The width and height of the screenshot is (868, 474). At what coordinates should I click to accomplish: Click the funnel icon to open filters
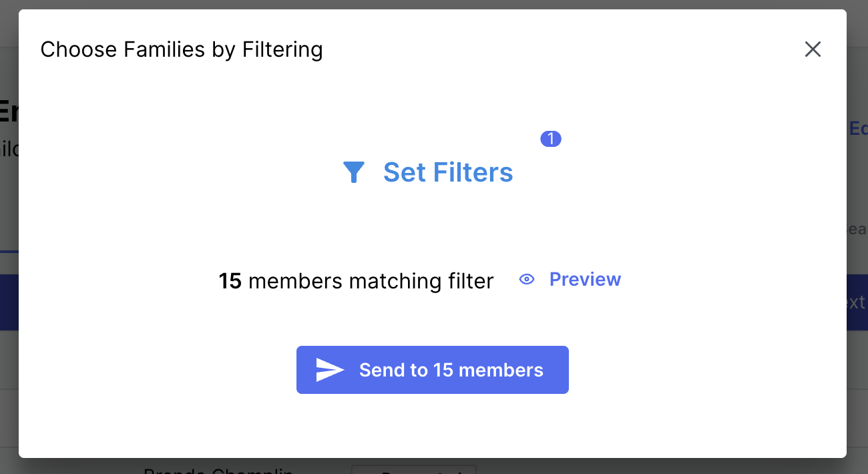(354, 172)
